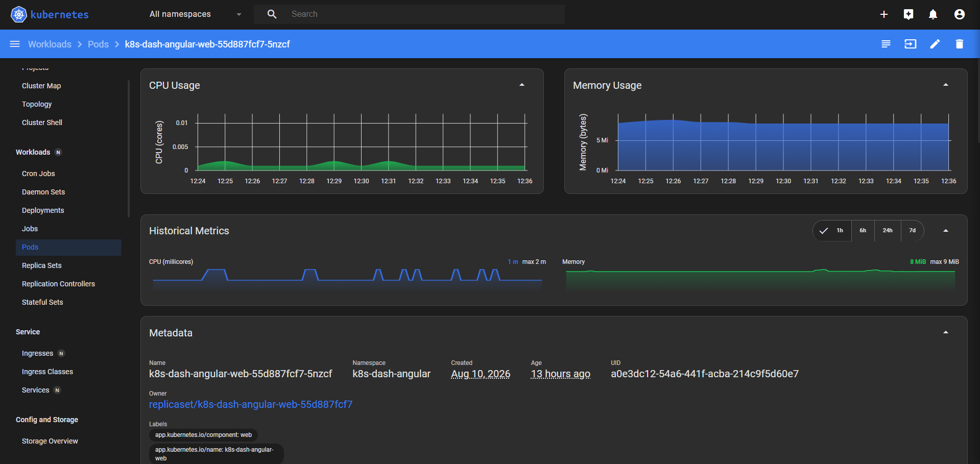Exec into pod shell icon
The width and height of the screenshot is (980, 464).
coord(911,44)
